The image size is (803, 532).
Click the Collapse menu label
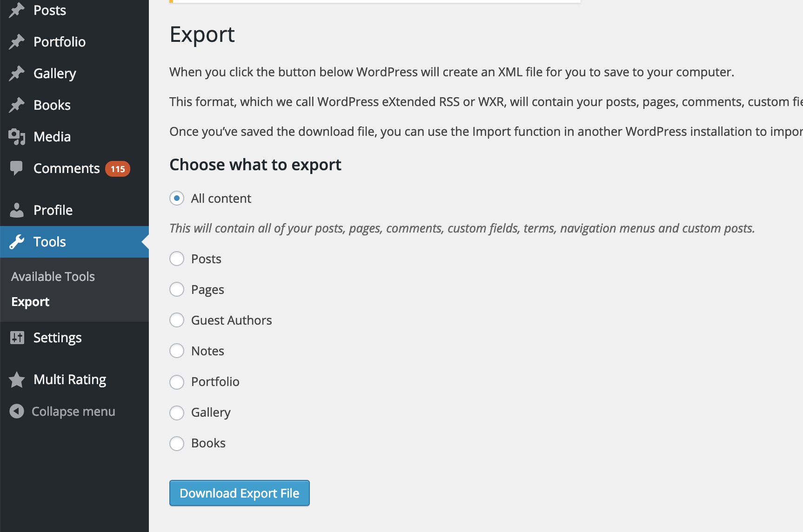(x=74, y=412)
